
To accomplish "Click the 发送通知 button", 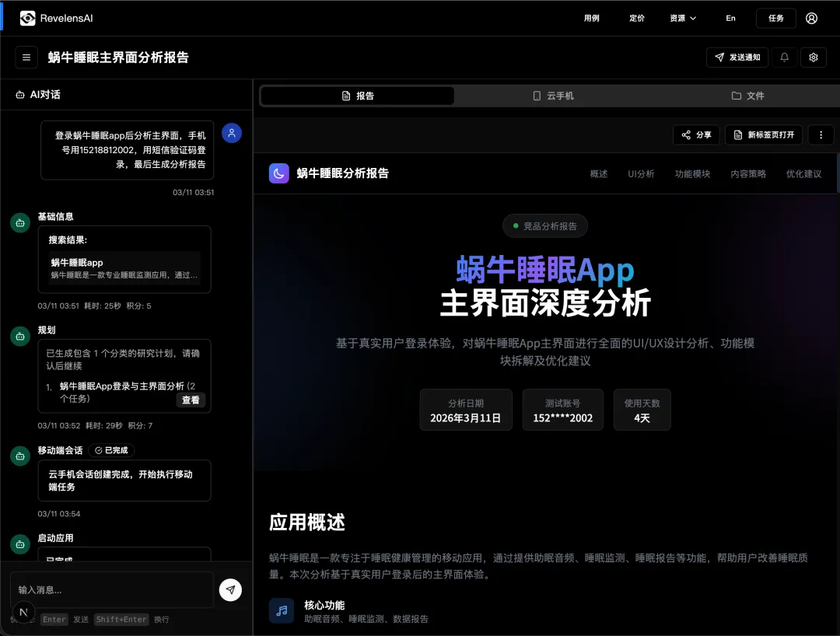I will (737, 58).
